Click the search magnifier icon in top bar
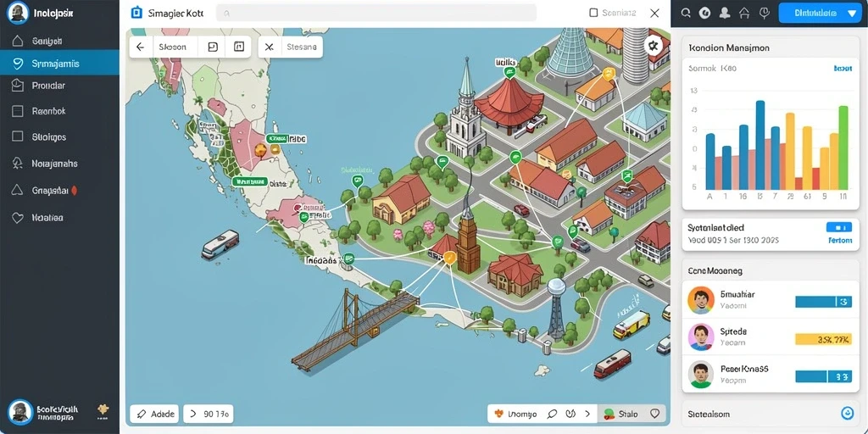The width and height of the screenshot is (868, 434). [686, 14]
